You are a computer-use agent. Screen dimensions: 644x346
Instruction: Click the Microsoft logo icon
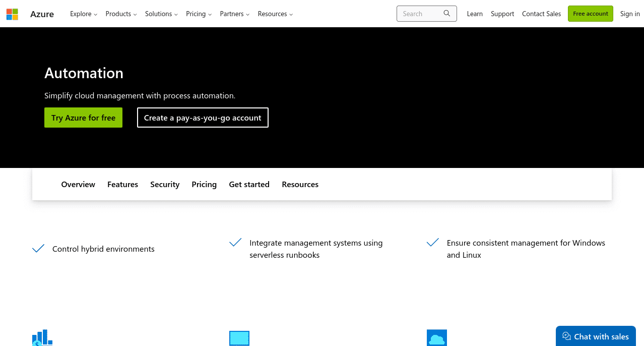click(12, 14)
